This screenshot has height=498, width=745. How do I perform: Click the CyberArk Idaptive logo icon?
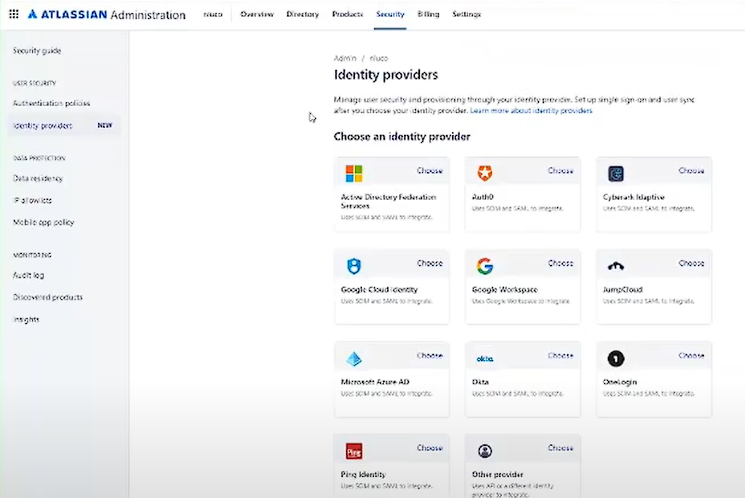coord(616,173)
